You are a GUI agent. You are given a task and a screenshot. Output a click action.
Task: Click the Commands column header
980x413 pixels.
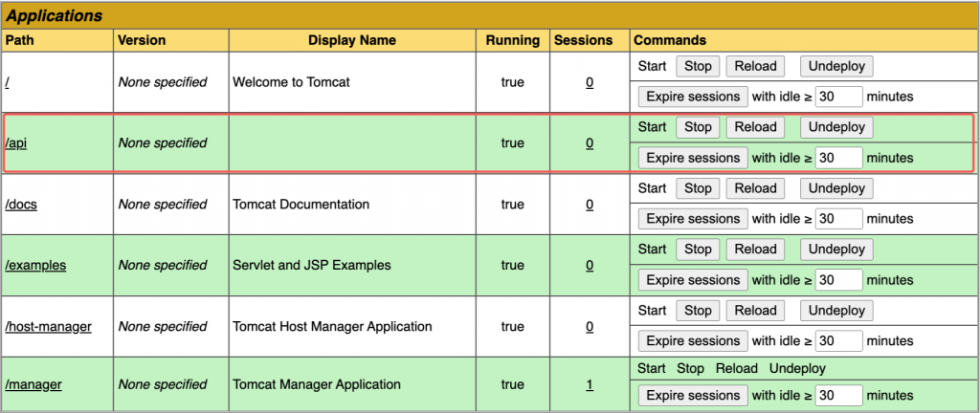[x=670, y=40]
